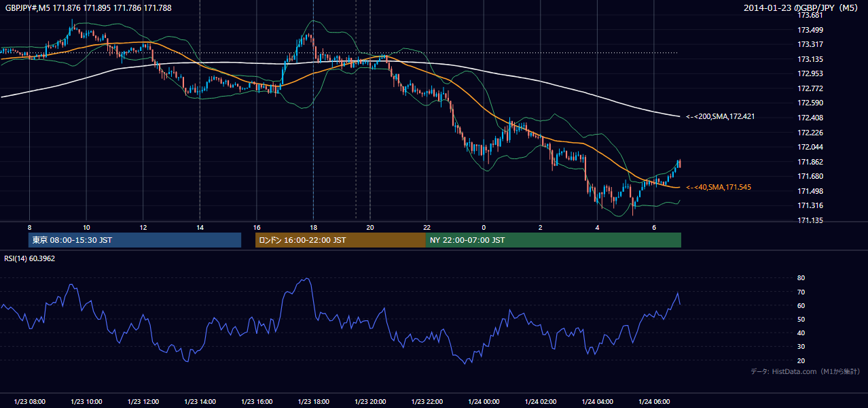The width and height of the screenshot is (868, 408).
Task: Click hour 20 under the price chart
Action: [x=370, y=226]
